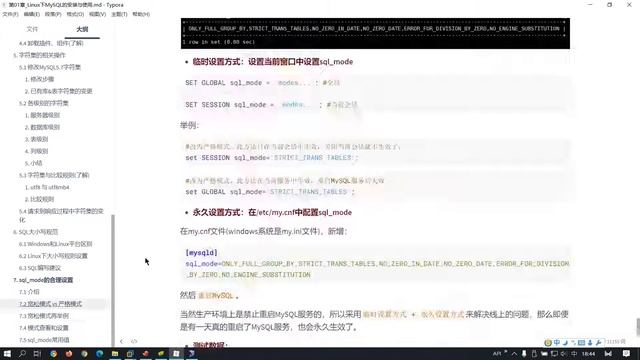Viewport: 640px width, 360px height.
Task: Go to outline item 2. 比较规则
Action: [40, 199]
